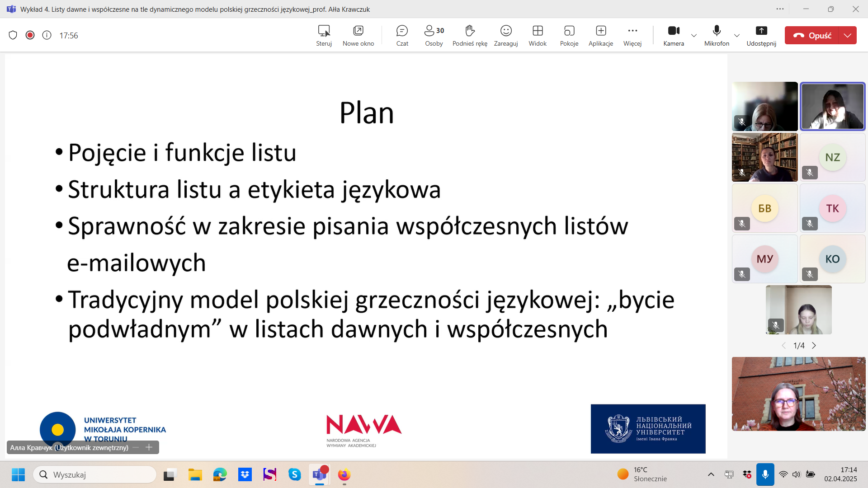The width and height of the screenshot is (868, 488).
Task: Zoom in shared content with plus
Action: pos(149,447)
